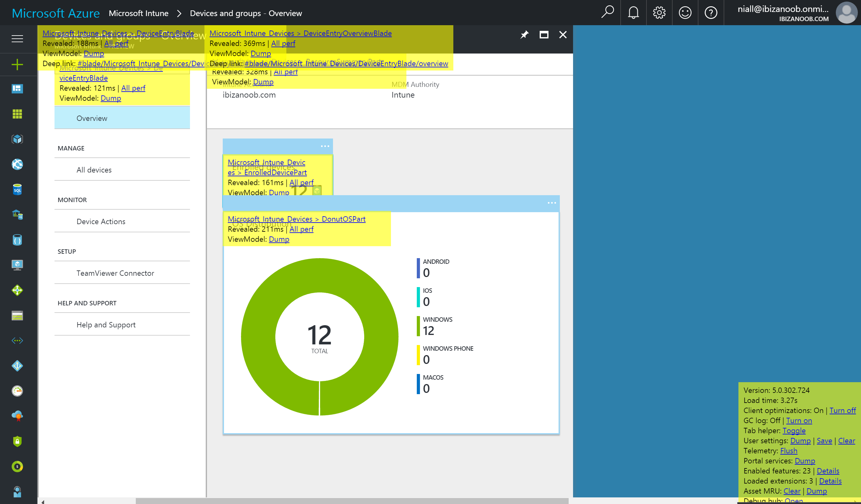
Task: Open the hamburger menu in left sidebar
Action: (x=17, y=39)
